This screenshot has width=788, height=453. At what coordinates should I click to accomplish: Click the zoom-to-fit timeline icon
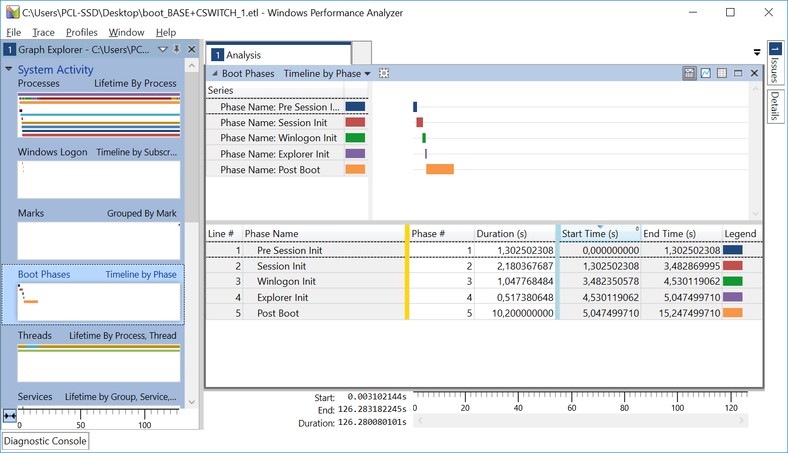click(x=10, y=416)
